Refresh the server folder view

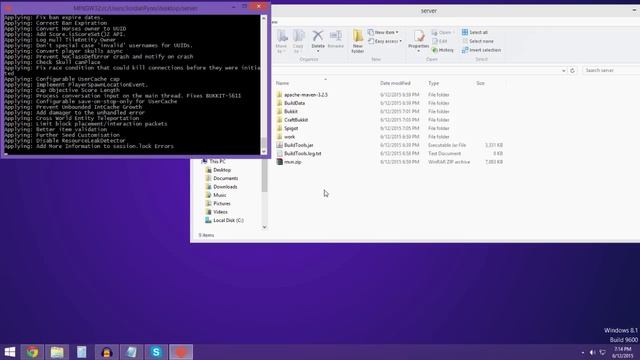tap(572, 71)
